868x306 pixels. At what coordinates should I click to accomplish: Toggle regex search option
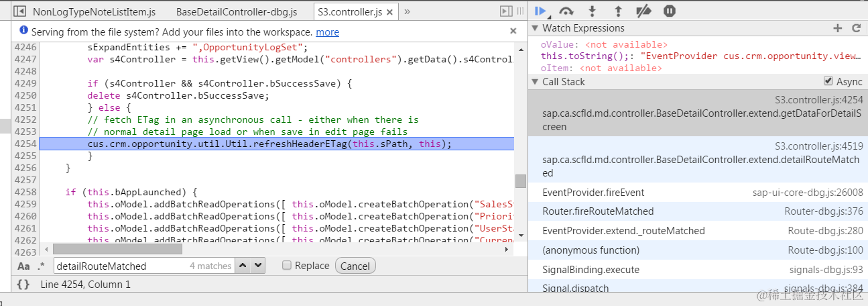point(41,266)
